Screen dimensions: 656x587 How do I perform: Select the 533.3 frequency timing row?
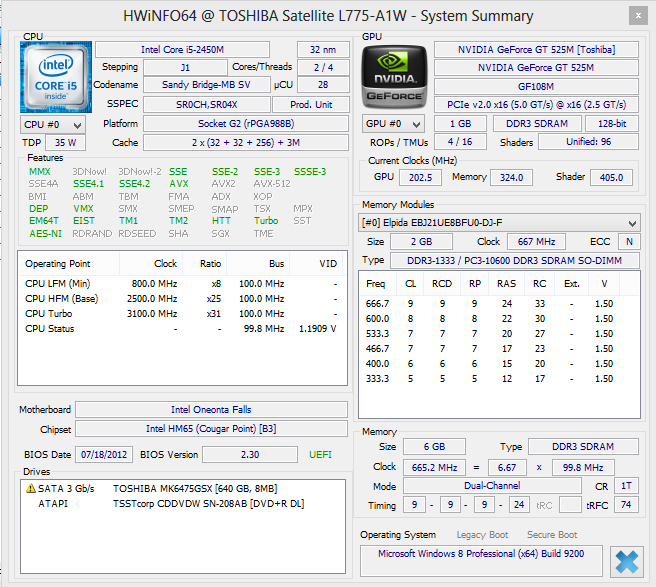coord(499,334)
